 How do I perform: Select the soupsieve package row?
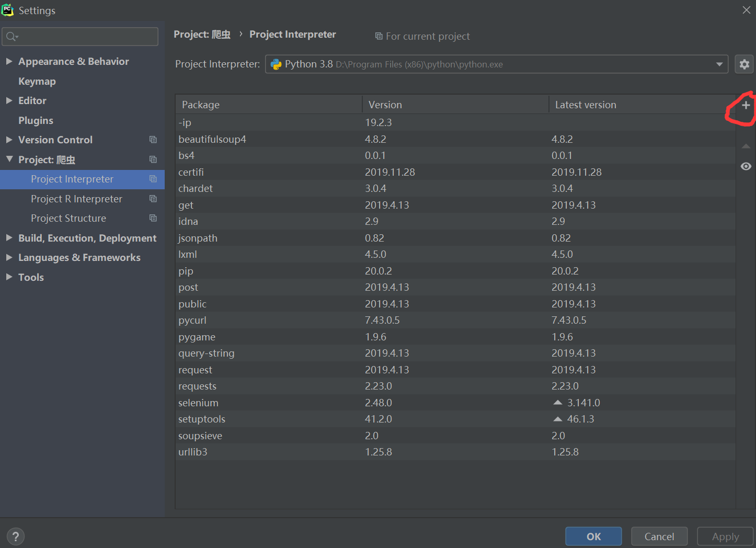tap(455, 436)
